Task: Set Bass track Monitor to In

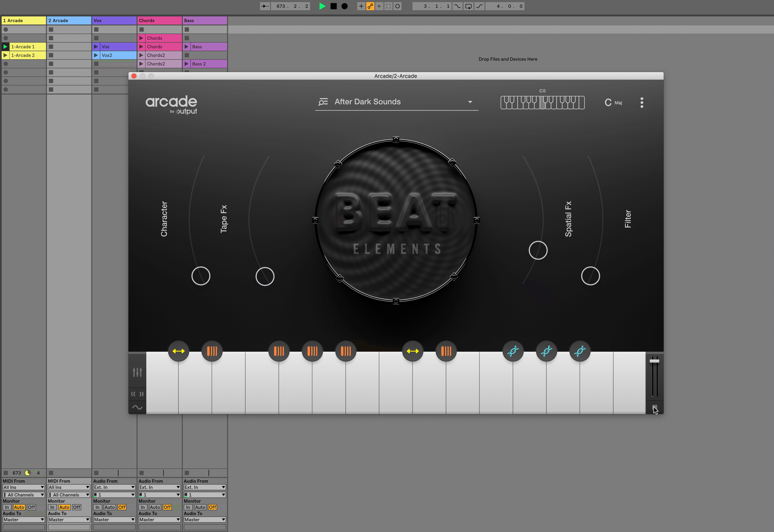Action: [x=188, y=507]
